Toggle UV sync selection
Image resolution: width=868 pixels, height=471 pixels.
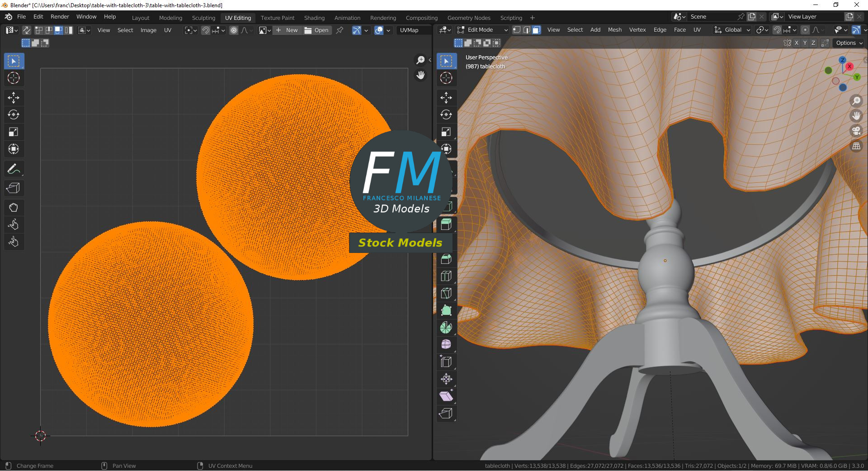(x=27, y=30)
